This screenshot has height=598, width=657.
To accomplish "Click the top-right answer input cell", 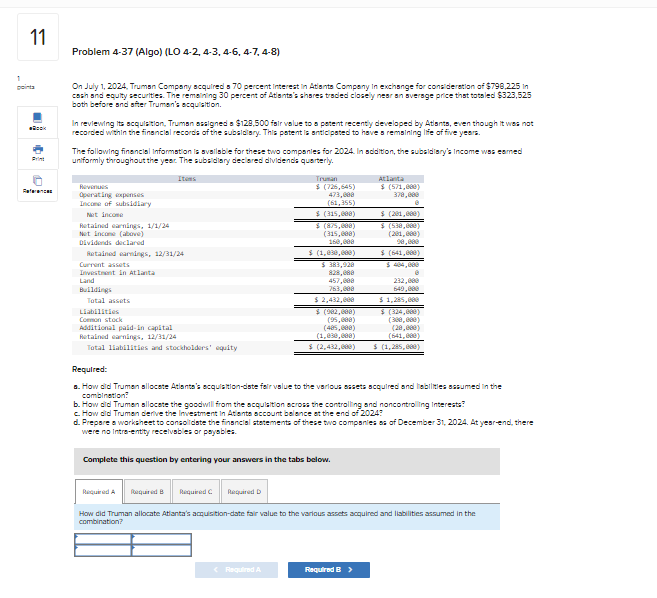I will tap(162, 538).
